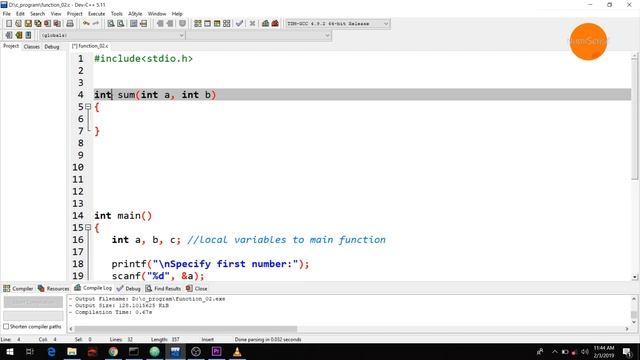Open the Help menu
Screen dimensions: 640x360
(177, 13)
